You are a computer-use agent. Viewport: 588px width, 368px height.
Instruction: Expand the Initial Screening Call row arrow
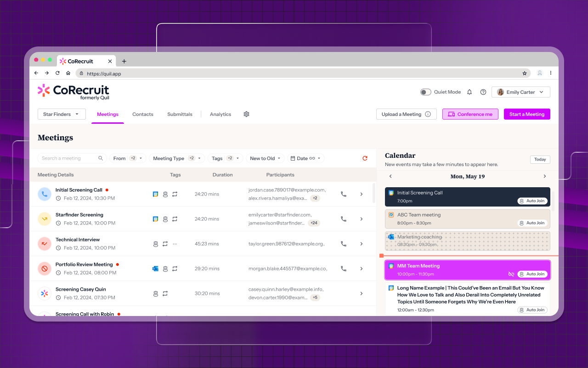[362, 194]
